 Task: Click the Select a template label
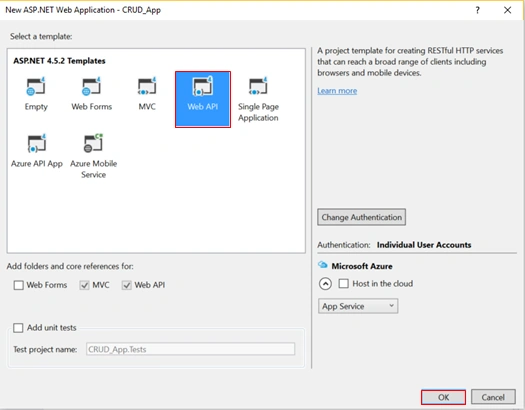point(41,36)
